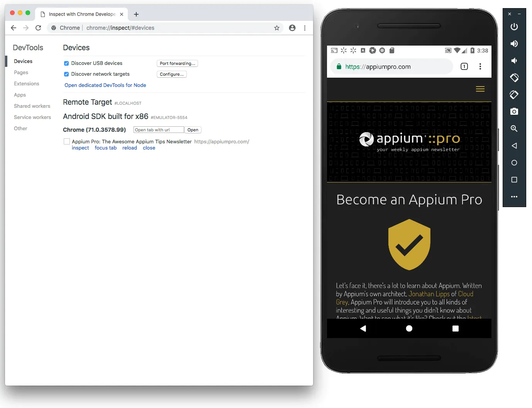Viewport: 532px width, 408px height.
Task: Click Chrome (71.0.3578.99) version text
Action: pyautogui.click(x=94, y=130)
